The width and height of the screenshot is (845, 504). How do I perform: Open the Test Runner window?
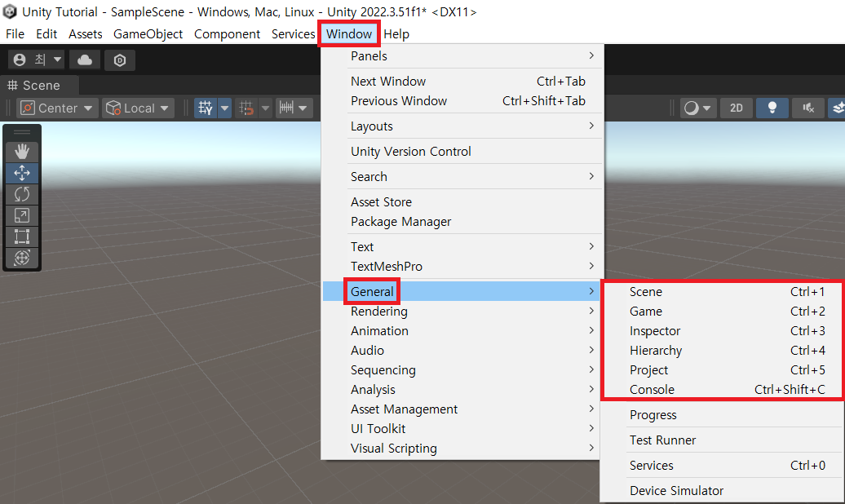pos(723,440)
